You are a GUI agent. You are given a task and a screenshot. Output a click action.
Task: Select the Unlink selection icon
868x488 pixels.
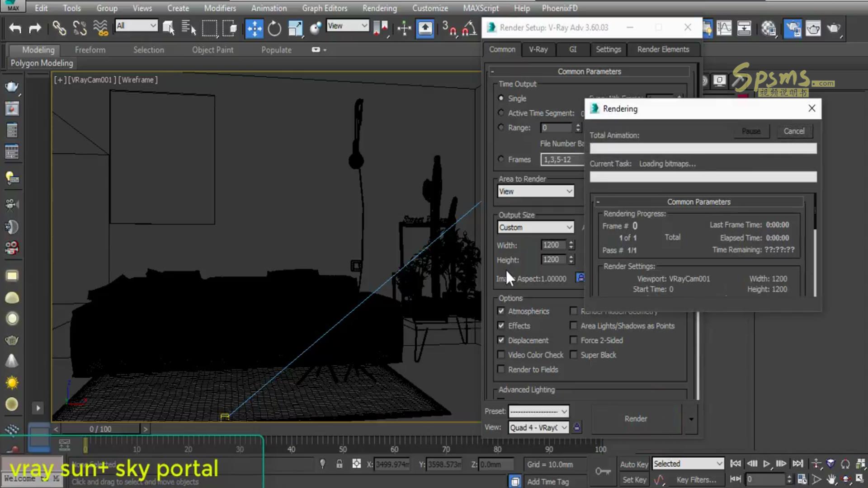coord(80,28)
